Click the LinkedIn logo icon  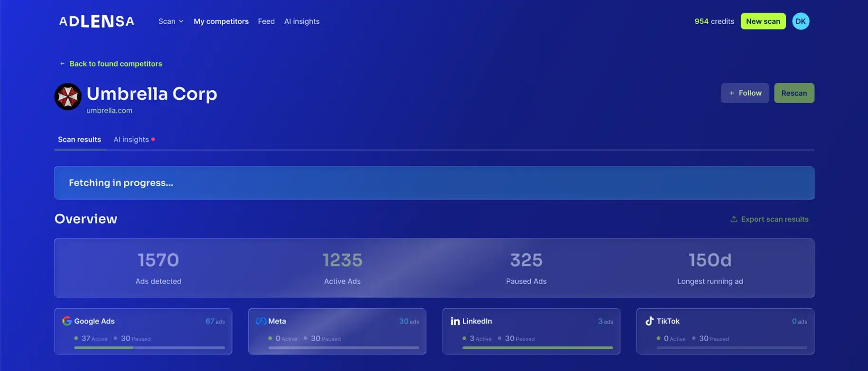click(455, 321)
